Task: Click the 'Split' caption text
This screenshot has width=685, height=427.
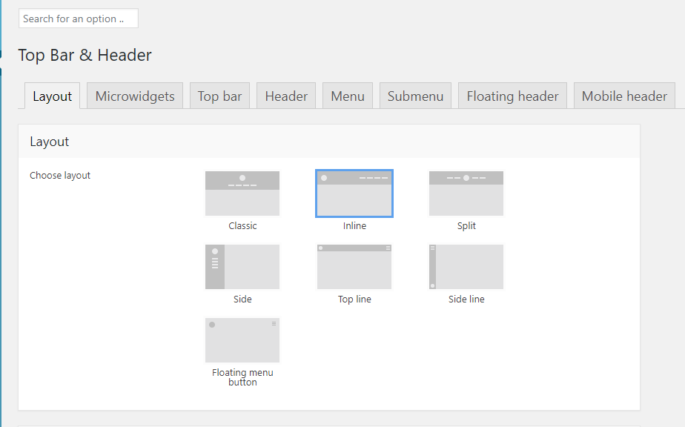Action: click(466, 226)
